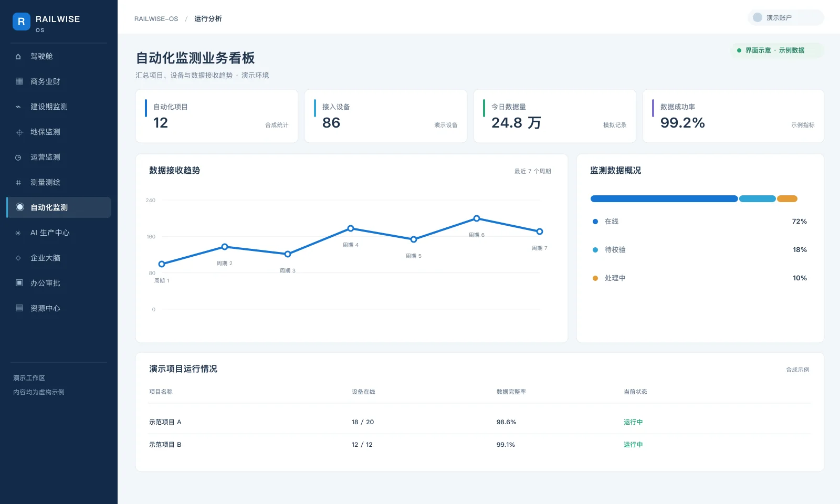Click the AI 生产中心 star icon

[x=18, y=233]
